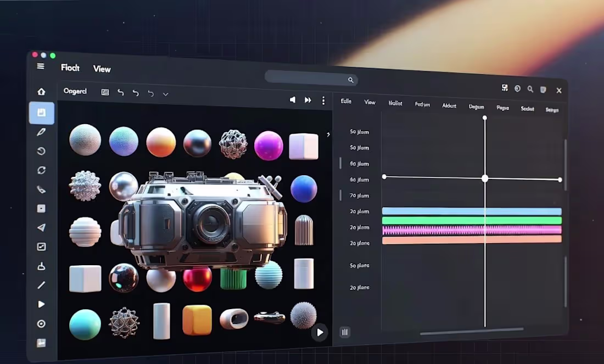Open the three-dot more options menu
This screenshot has height=364, width=604.
323,100
